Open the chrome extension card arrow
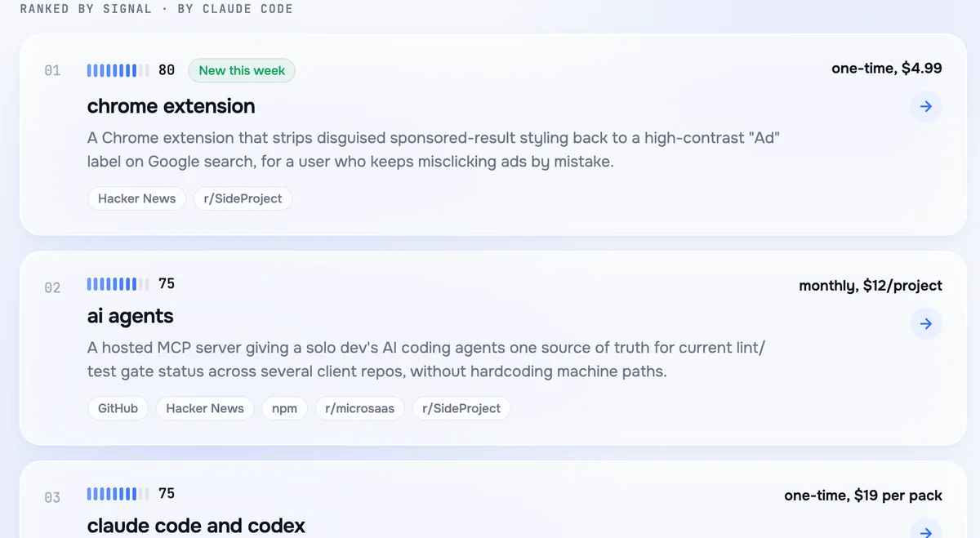The height and width of the screenshot is (538, 980). 926,106
